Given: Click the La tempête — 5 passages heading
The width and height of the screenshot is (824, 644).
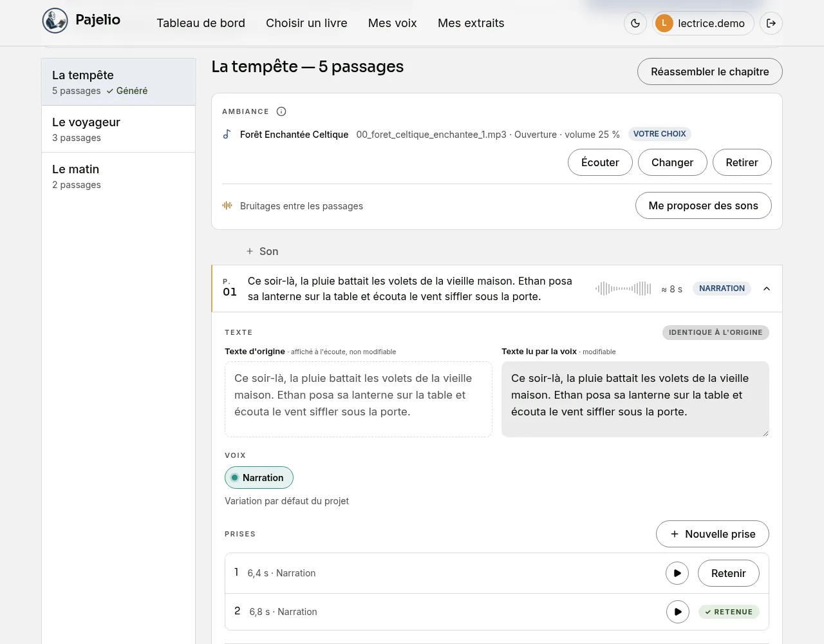Looking at the screenshot, I should tap(308, 67).
